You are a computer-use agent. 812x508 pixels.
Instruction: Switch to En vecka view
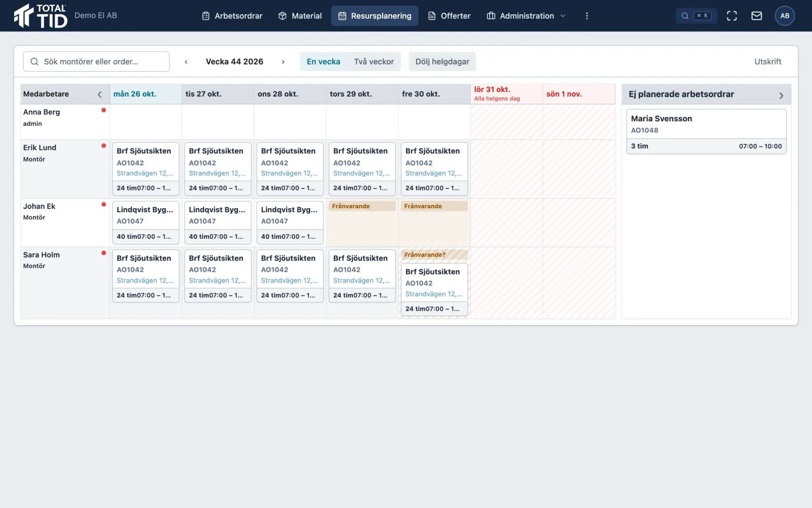tap(323, 61)
